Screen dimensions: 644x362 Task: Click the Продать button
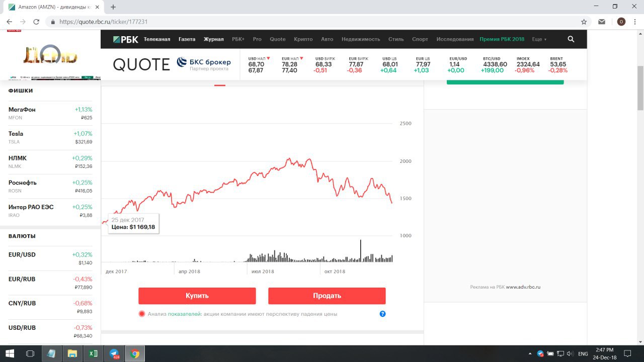pyautogui.click(x=327, y=296)
